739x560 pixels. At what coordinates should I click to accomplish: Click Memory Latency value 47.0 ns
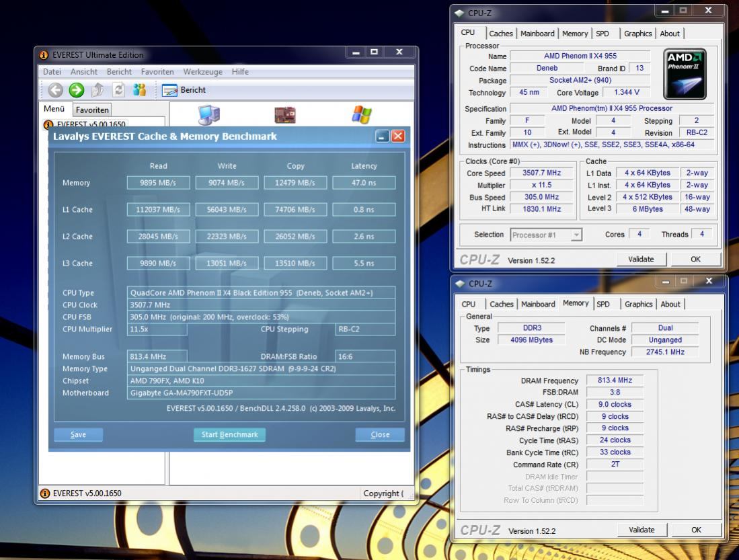pos(364,183)
